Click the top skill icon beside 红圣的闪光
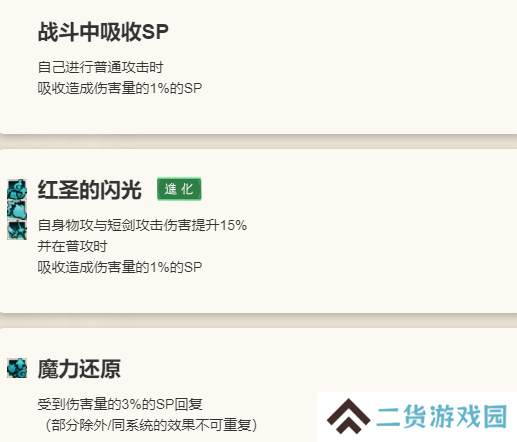517x442 pixels. coord(17,189)
